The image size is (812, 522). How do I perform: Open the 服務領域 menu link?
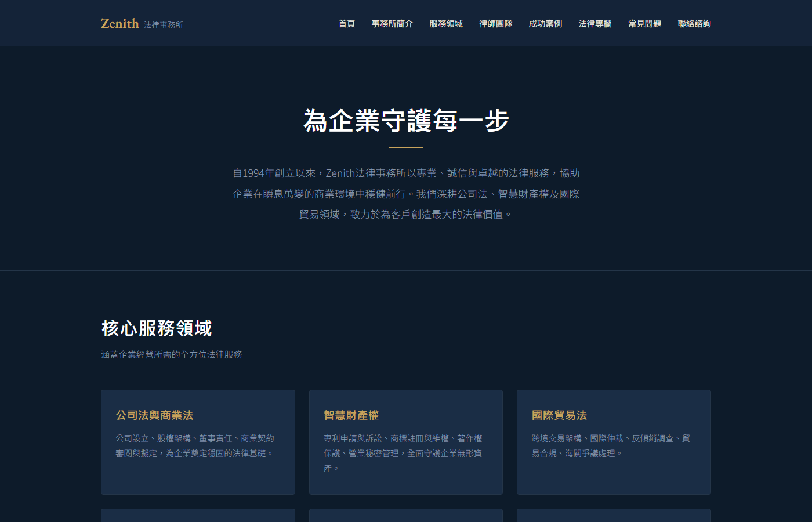pos(446,24)
